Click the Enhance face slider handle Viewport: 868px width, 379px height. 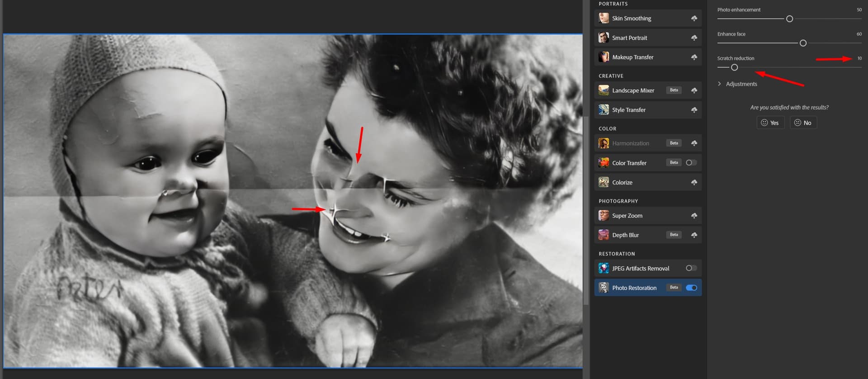(x=803, y=43)
